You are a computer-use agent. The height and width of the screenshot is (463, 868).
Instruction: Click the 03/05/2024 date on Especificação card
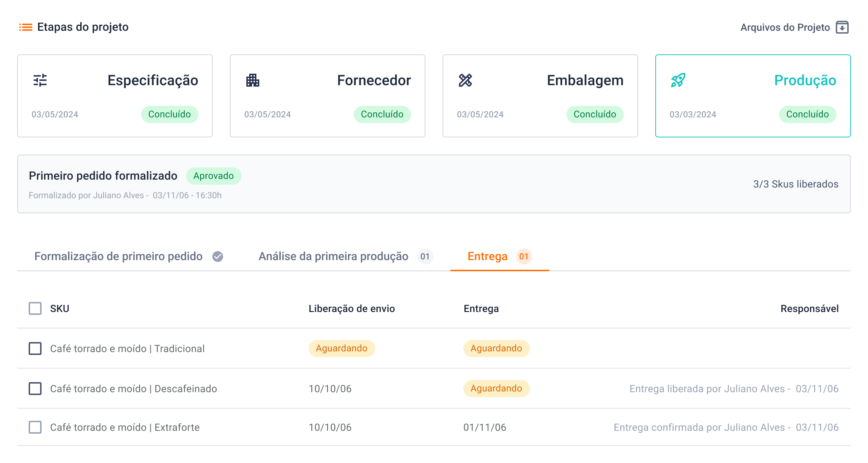click(x=55, y=114)
